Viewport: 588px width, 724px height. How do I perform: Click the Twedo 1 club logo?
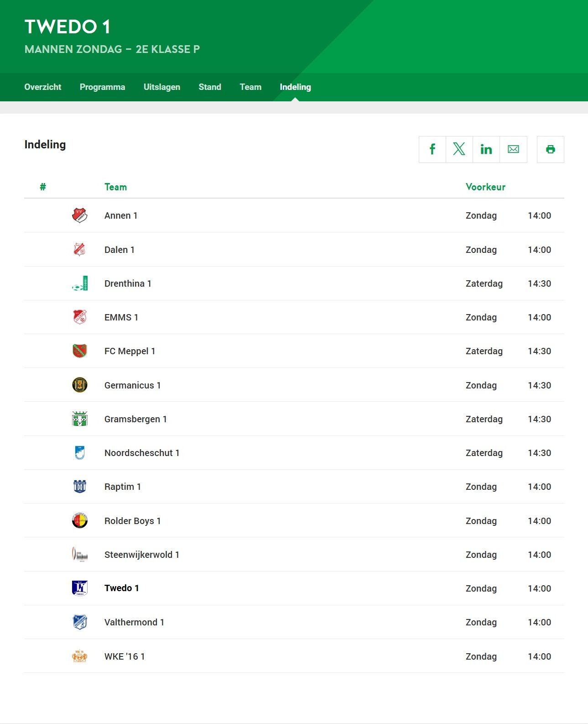tap(80, 588)
